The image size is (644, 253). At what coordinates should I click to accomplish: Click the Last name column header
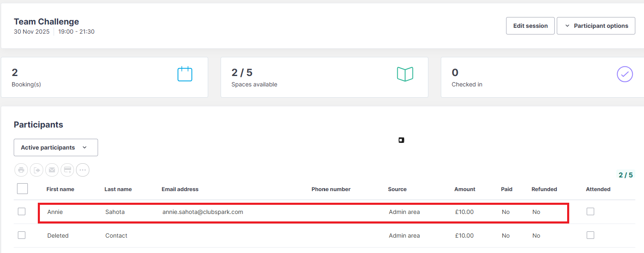tap(118, 189)
